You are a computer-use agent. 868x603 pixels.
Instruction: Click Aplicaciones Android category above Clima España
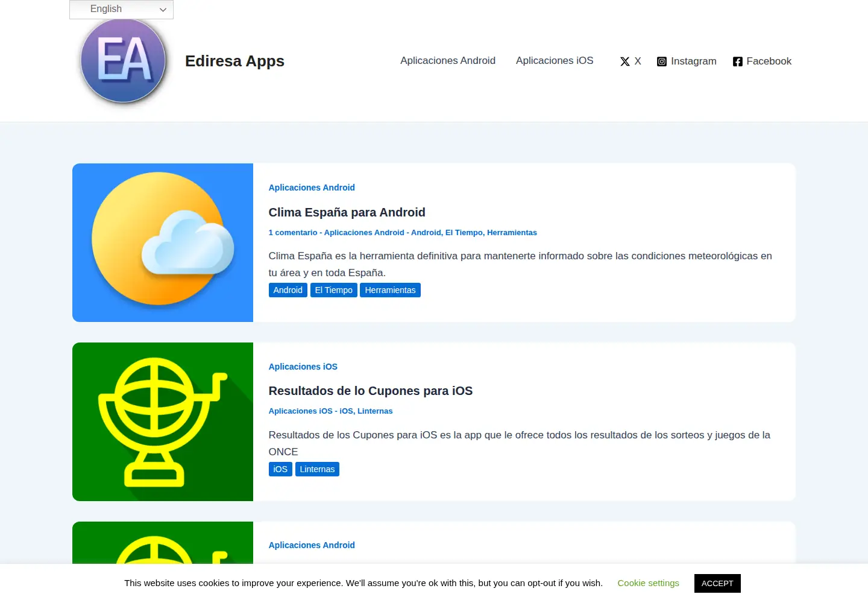tap(312, 188)
